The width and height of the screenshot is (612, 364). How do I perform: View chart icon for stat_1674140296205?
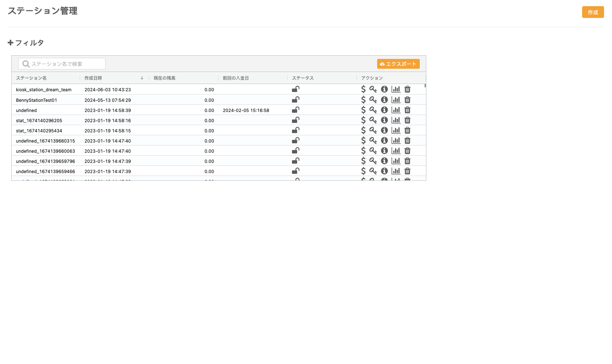pyautogui.click(x=396, y=120)
